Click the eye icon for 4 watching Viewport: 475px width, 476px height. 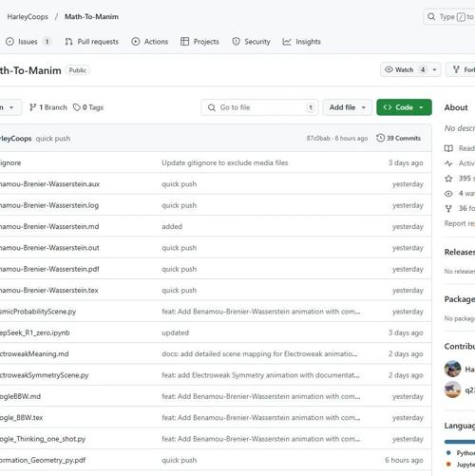tap(448, 194)
